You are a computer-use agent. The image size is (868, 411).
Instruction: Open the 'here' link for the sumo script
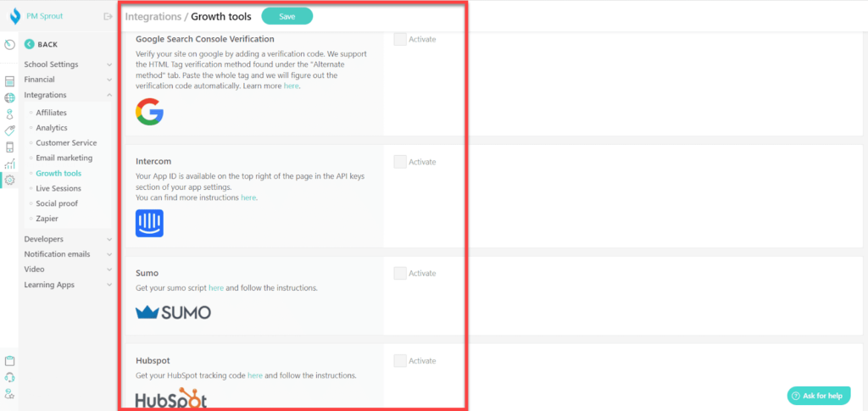pos(216,288)
